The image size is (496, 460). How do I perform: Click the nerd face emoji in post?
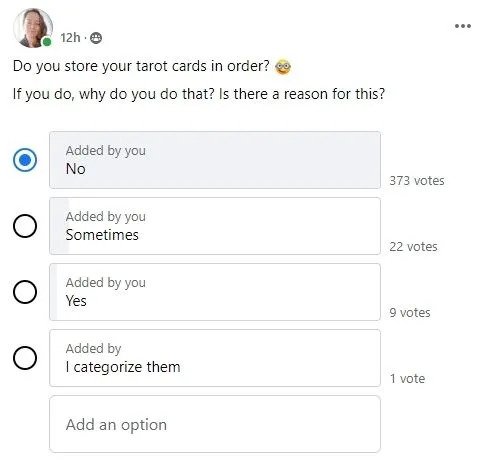coord(283,67)
